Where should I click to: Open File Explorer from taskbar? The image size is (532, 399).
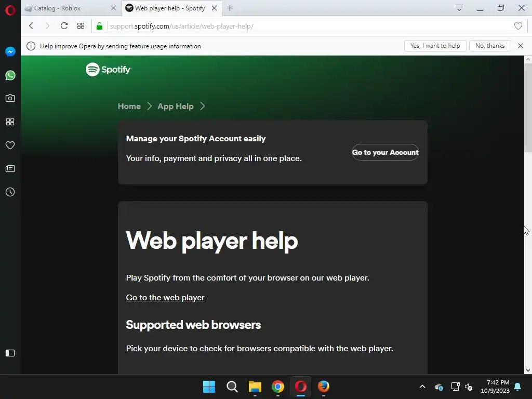pyautogui.click(x=255, y=387)
